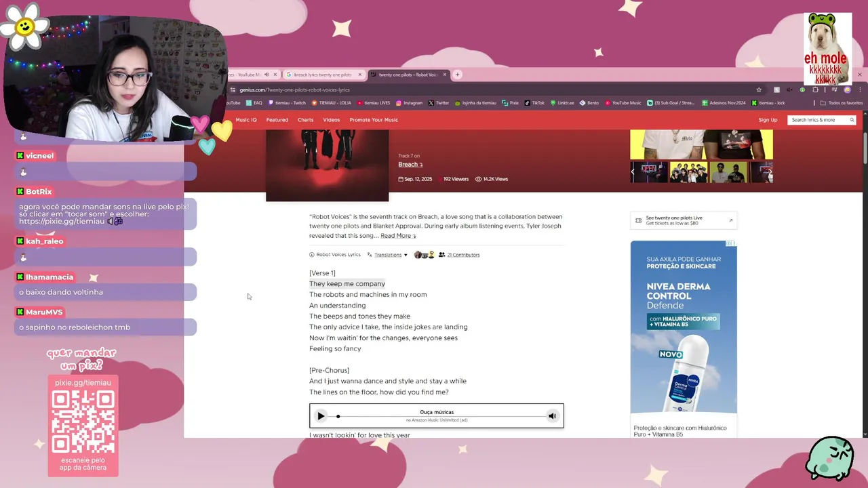Click lyric The beeps and tones they make
Viewport: 868px width, 488px height.
[359, 317]
